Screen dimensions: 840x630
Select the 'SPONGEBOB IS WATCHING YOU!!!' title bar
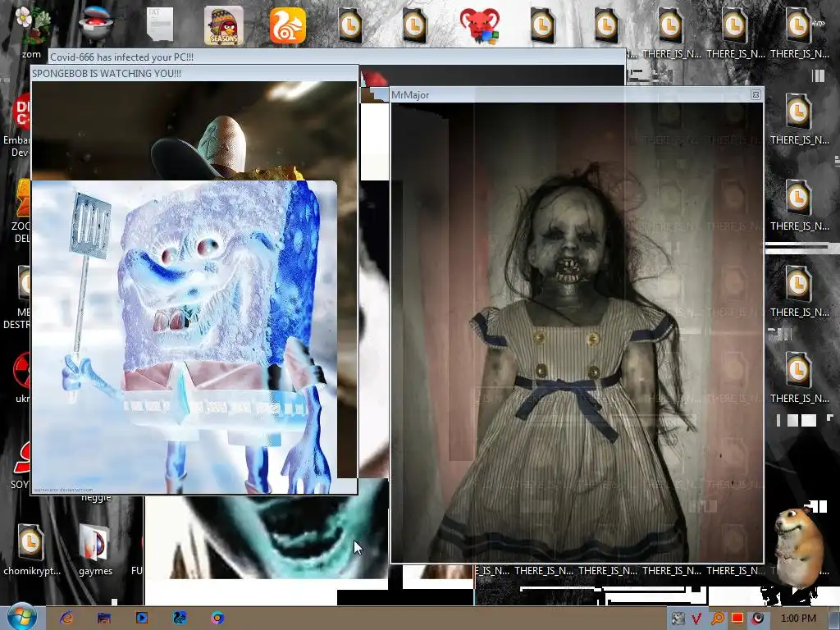click(x=194, y=73)
